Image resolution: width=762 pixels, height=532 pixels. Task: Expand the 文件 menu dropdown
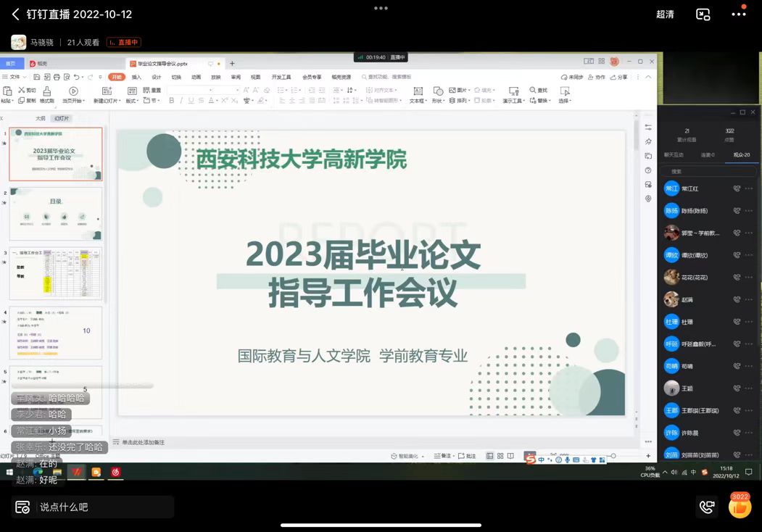pyautogui.click(x=15, y=77)
